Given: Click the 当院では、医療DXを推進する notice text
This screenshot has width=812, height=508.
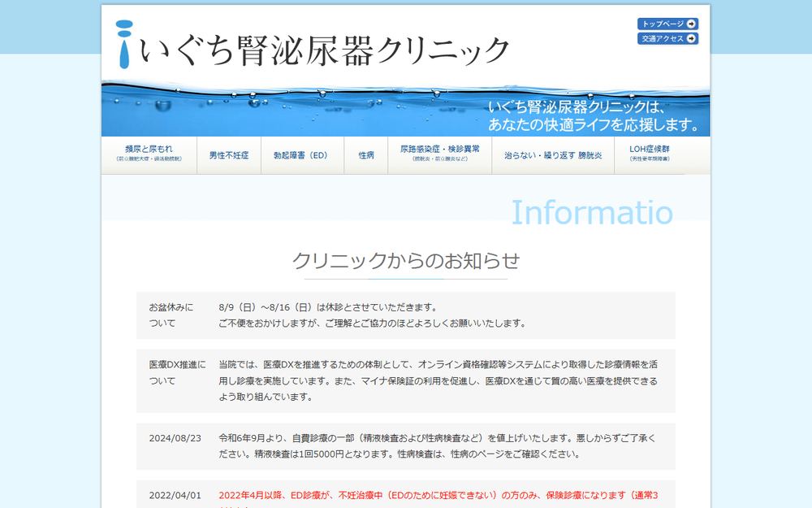Looking at the screenshot, I should pos(438,380).
